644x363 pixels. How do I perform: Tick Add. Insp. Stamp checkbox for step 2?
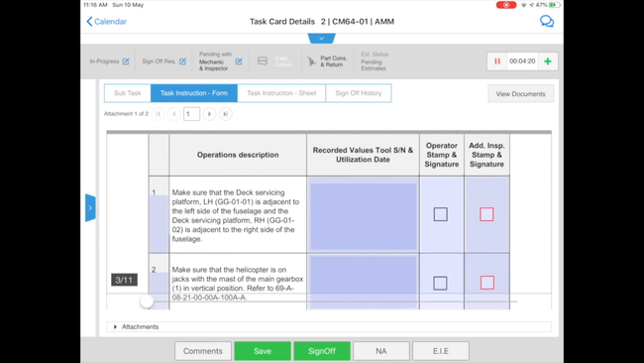coord(487,283)
